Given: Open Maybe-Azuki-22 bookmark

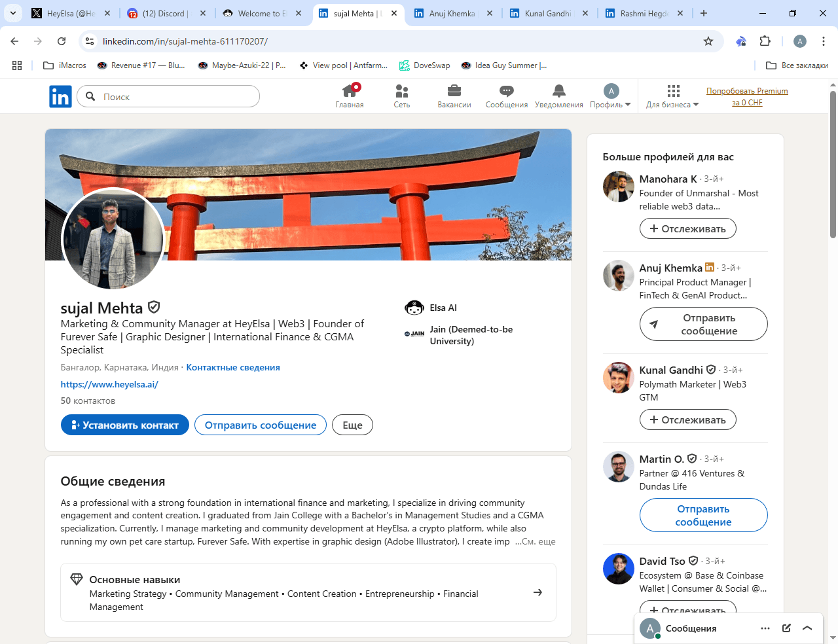Looking at the screenshot, I should point(242,65).
